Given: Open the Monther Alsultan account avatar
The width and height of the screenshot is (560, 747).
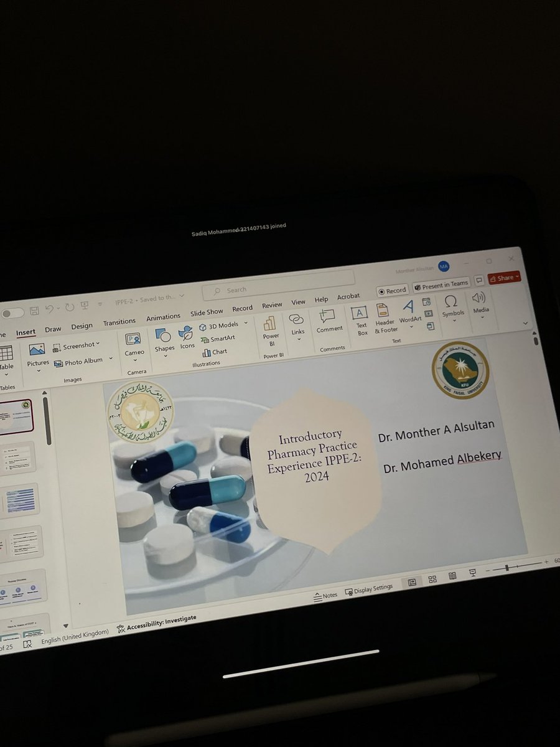Looking at the screenshot, I should pyautogui.click(x=443, y=266).
